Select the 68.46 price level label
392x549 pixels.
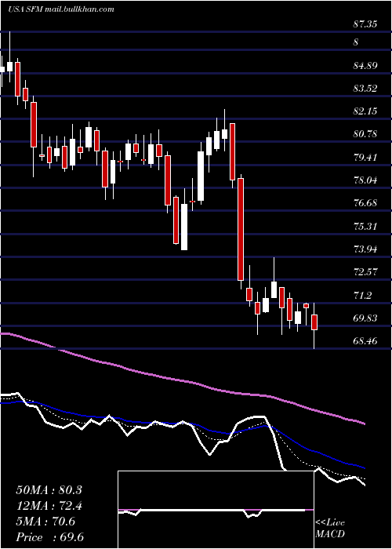(x=365, y=340)
